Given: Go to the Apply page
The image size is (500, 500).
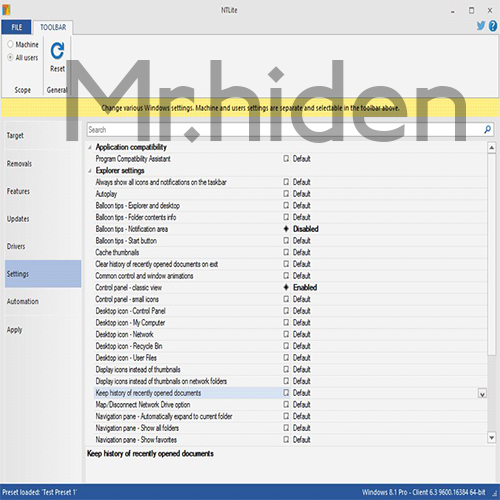Looking at the screenshot, I should click(43, 330).
